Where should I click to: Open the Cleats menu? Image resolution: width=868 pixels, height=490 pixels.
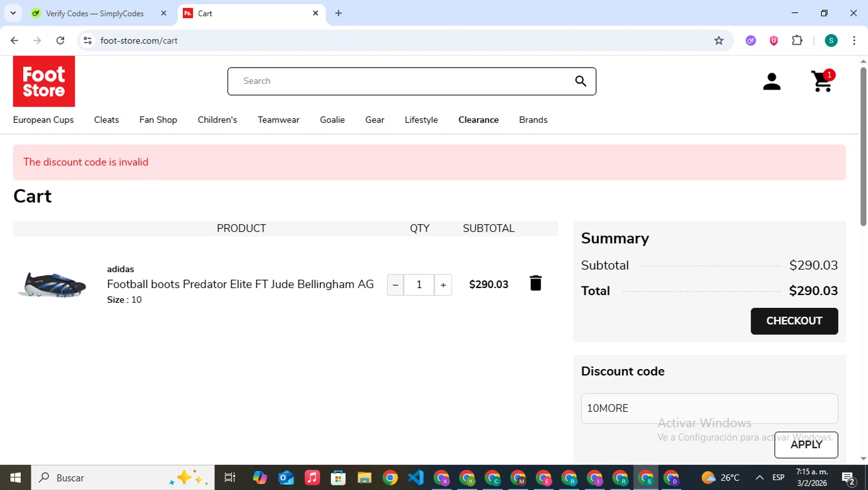tap(106, 120)
